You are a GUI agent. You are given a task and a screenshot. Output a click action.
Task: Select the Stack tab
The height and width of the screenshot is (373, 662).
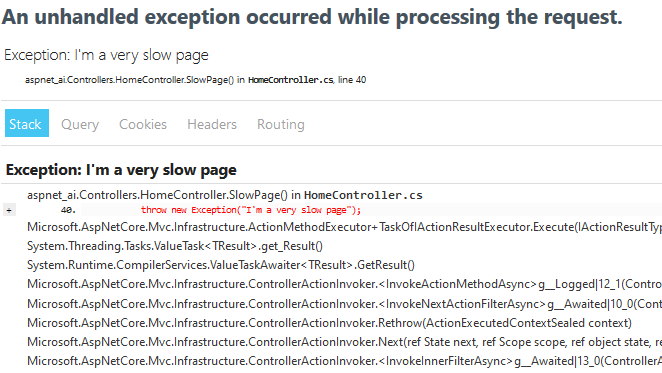(x=27, y=123)
